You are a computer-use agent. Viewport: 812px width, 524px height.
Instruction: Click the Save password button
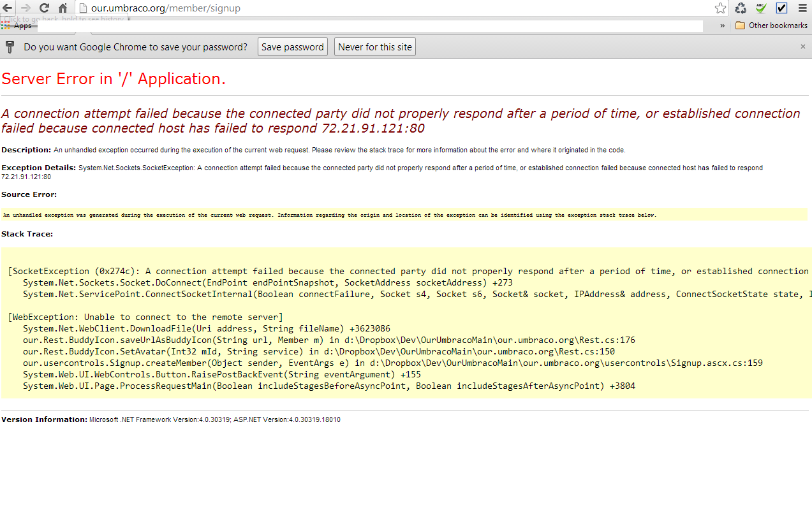[x=293, y=47]
